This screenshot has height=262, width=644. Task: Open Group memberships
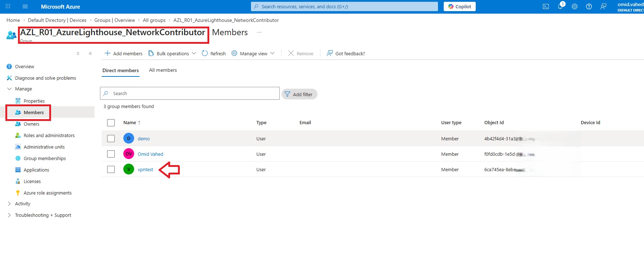[45, 158]
